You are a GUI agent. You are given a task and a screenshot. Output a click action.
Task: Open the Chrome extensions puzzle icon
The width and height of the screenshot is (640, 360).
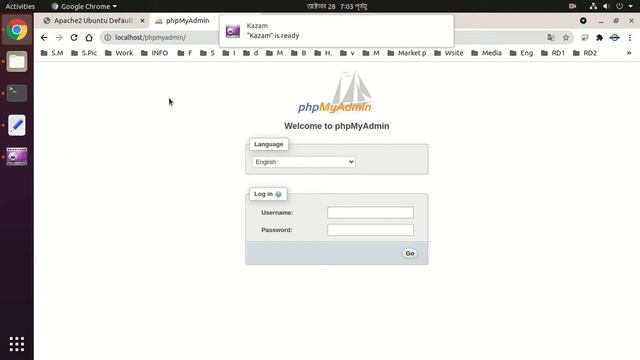click(x=599, y=38)
